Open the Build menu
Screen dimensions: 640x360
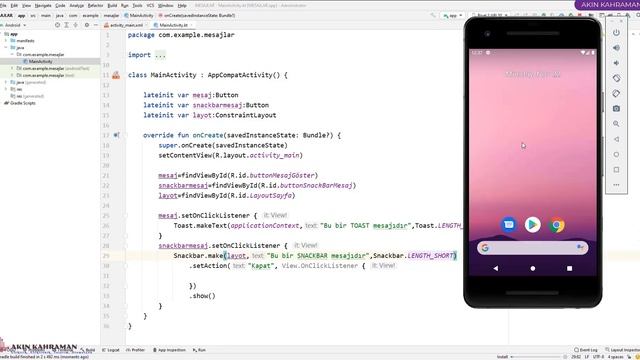[x=112, y=6]
